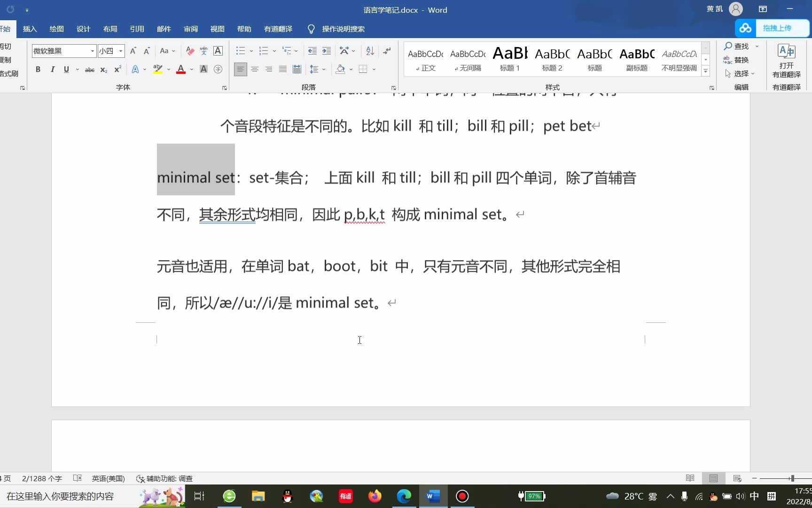Switch to web layout view
This screenshot has width=812, height=508.
[x=737, y=478]
